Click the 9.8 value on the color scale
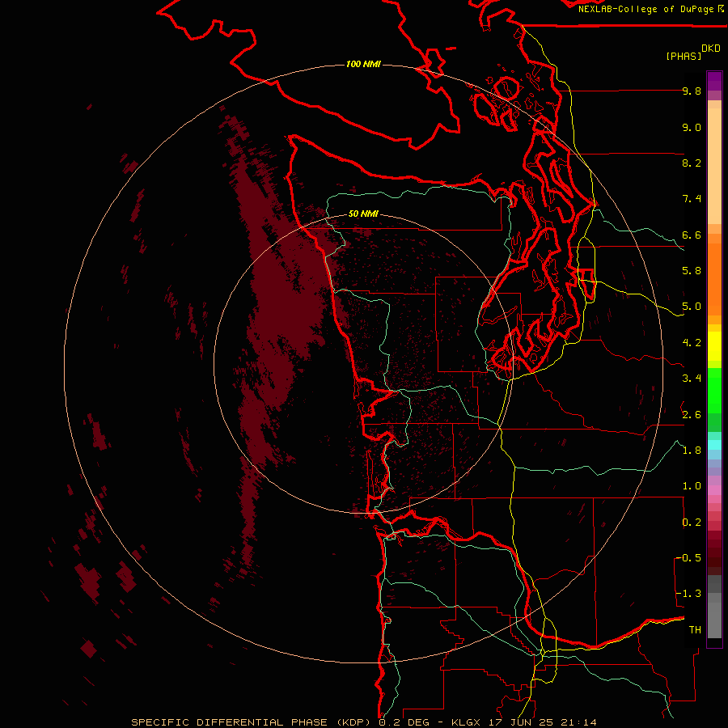728x728 pixels. tap(692, 91)
